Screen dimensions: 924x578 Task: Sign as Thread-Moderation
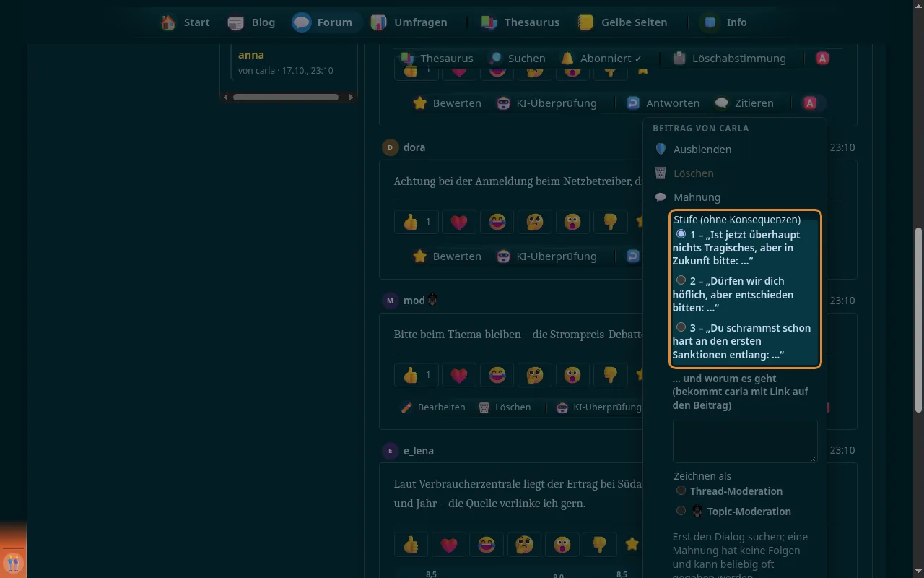pyautogui.click(x=681, y=491)
